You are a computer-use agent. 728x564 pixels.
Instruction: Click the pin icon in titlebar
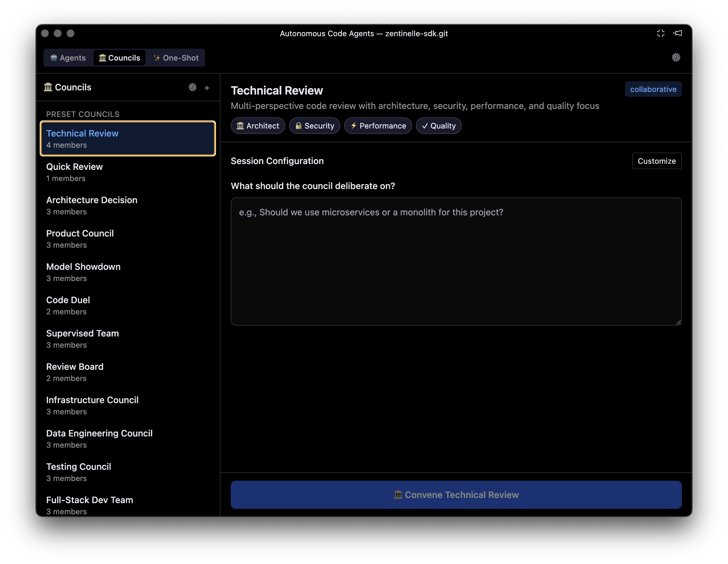(x=678, y=33)
